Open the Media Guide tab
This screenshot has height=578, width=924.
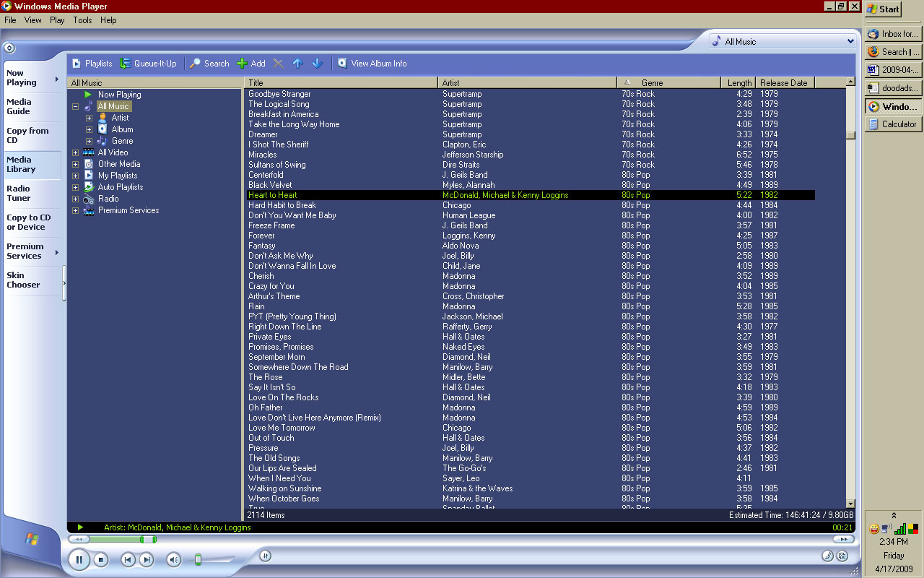[x=32, y=107]
